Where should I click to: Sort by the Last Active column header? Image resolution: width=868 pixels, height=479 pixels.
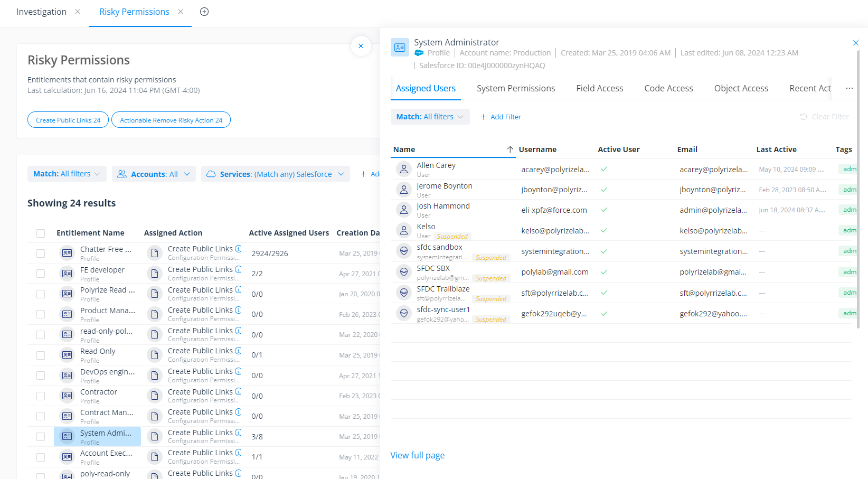tap(776, 149)
